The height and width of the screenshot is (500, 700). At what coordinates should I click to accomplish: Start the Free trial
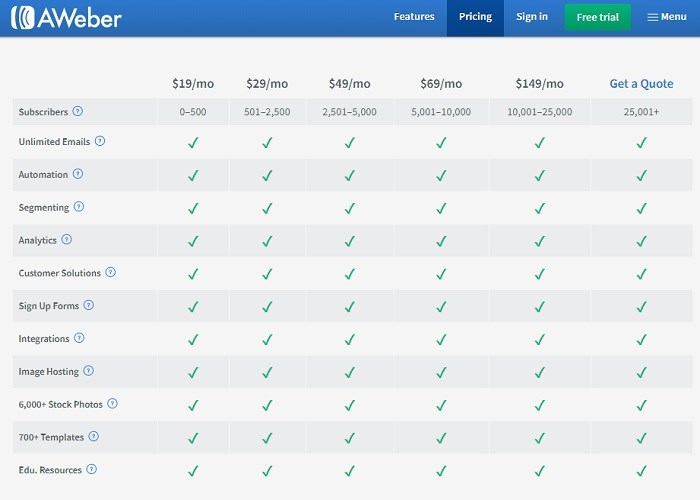click(598, 17)
